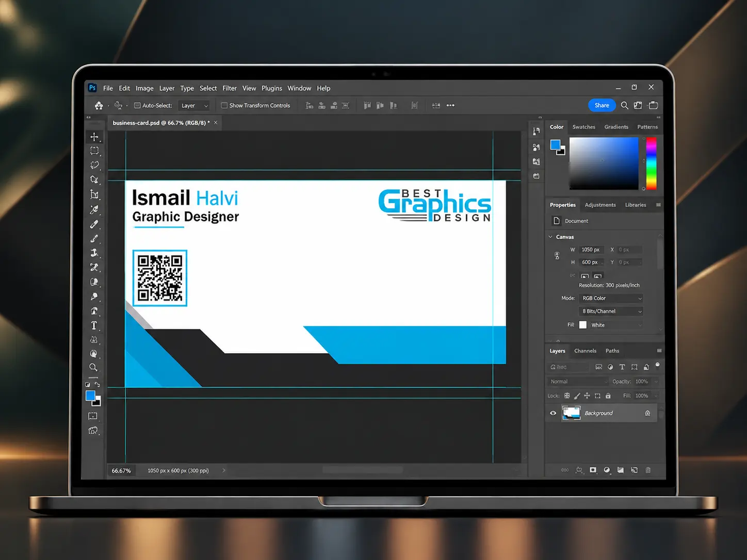Open the Normal blend mode dropdown
This screenshot has width=747, height=560.
point(578,382)
